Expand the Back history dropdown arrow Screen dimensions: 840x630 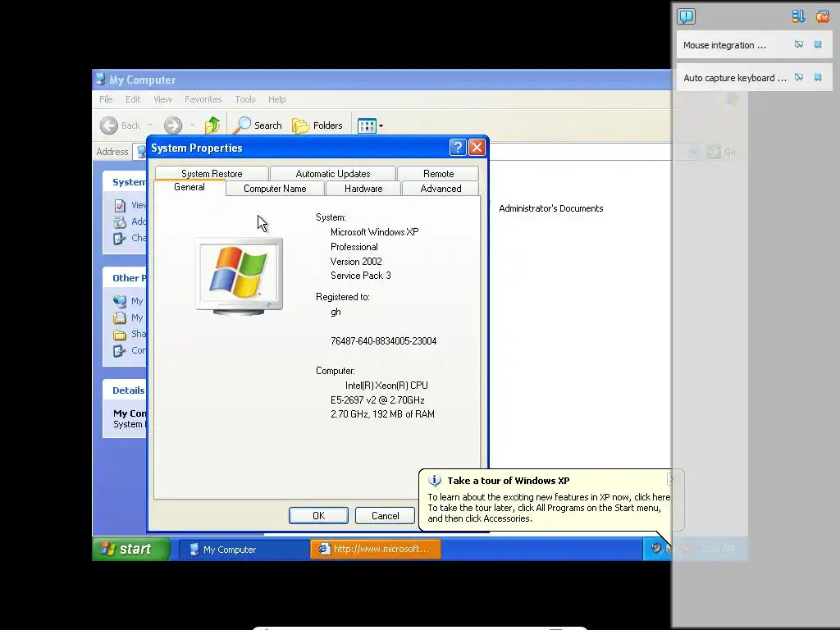[x=151, y=126]
